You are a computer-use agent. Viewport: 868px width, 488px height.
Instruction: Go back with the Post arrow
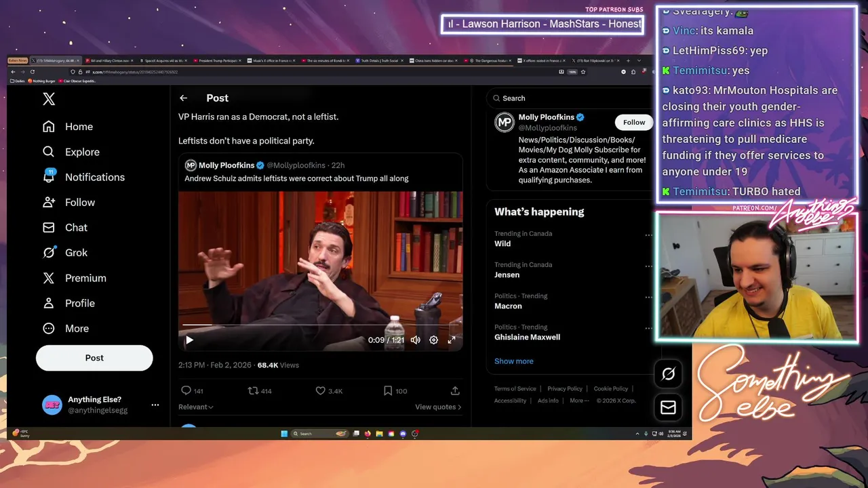click(x=183, y=98)
